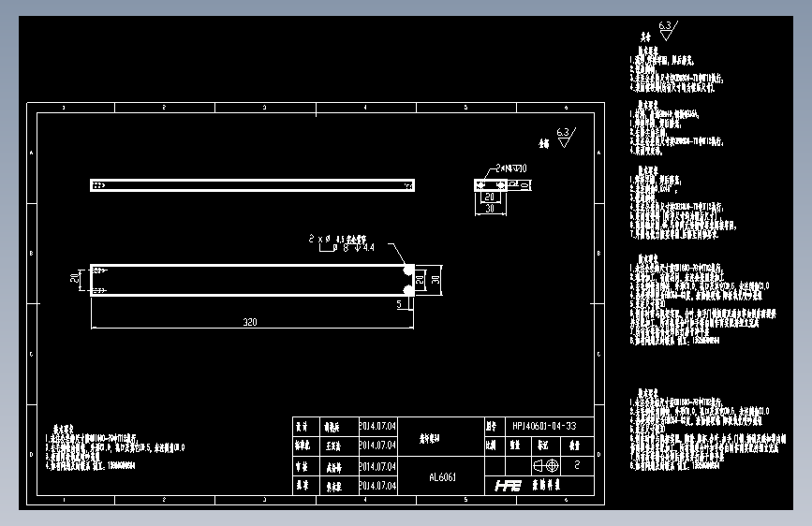Select the quantity value 2 in title block
The image size is (812, 526).
[x=577, y=465]
